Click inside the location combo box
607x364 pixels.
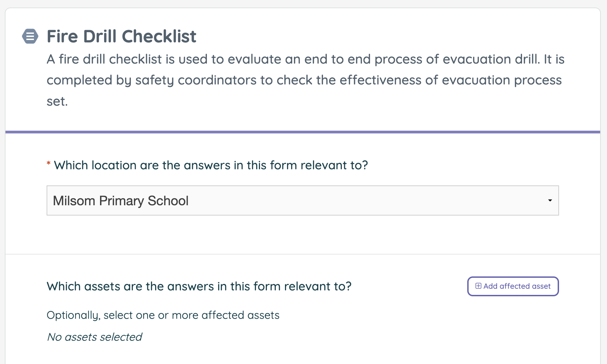coord(240,200)
